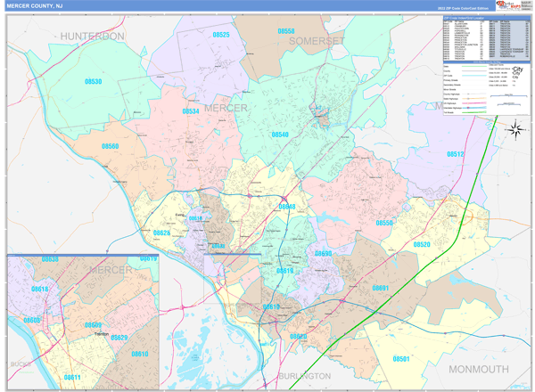Viewport: 535px width, 392px height.
Task: Click the ZIP code 08534 label
Action: 191,111
